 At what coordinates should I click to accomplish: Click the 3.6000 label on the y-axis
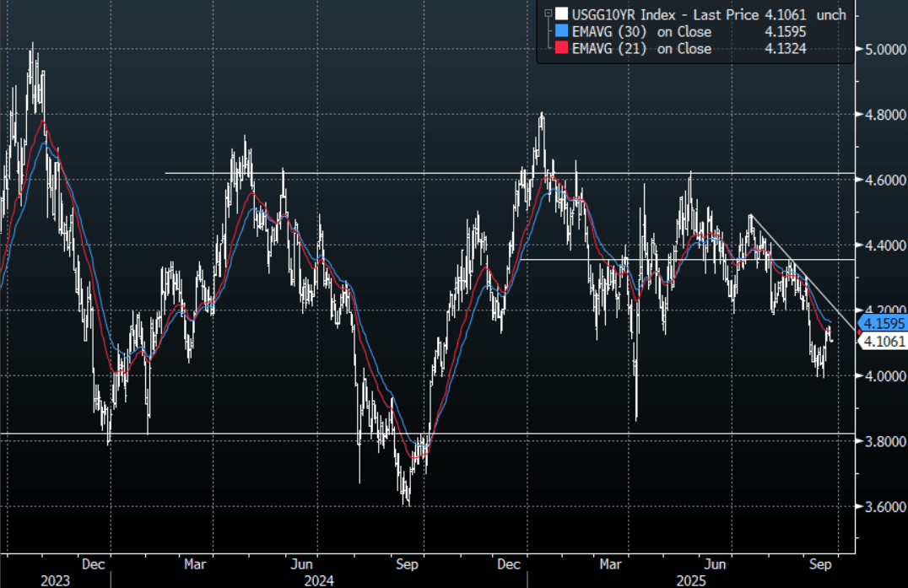coord(881,506)
